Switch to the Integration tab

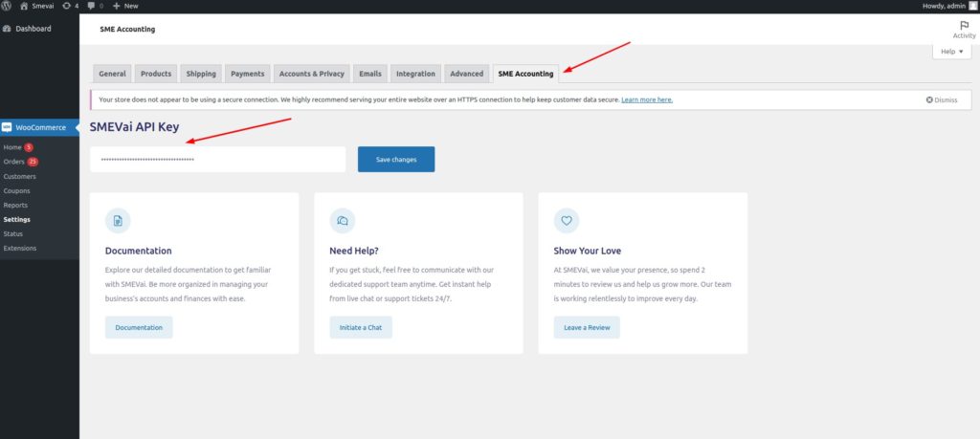coord(415,74)
